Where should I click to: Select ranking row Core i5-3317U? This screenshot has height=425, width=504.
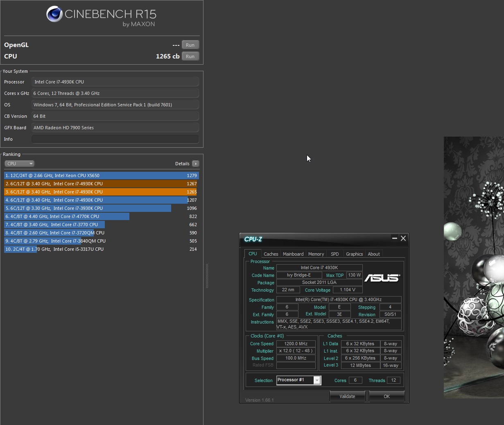tap(101, 249)
